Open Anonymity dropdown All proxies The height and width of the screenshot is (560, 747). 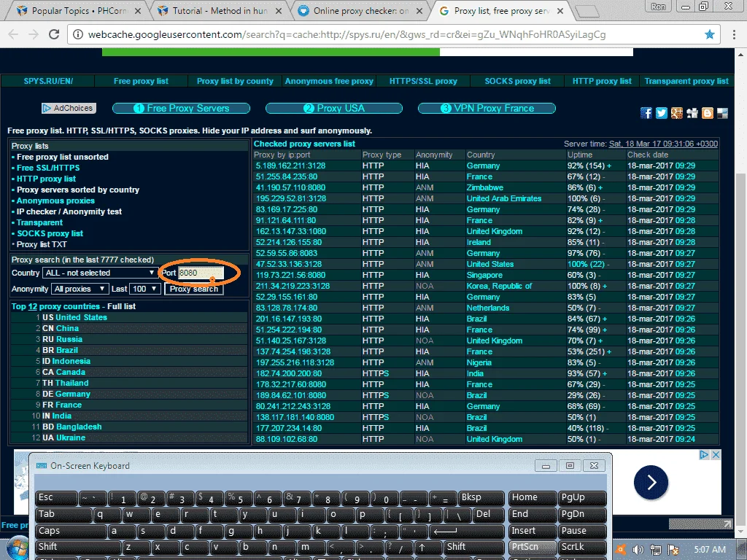coord(79,289)
